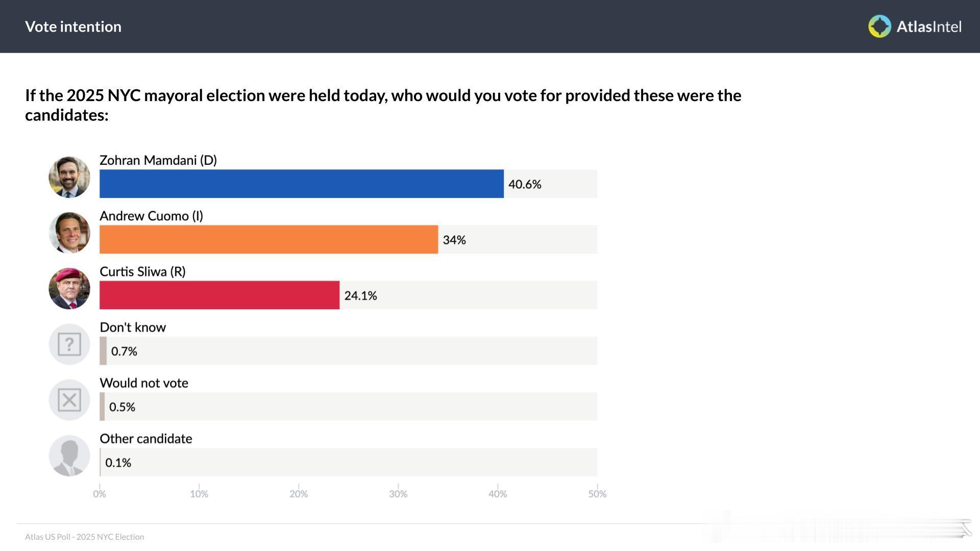Click the Don't know 0.7% bar
The image size is (980, 551).
click(x=103, y=350)
